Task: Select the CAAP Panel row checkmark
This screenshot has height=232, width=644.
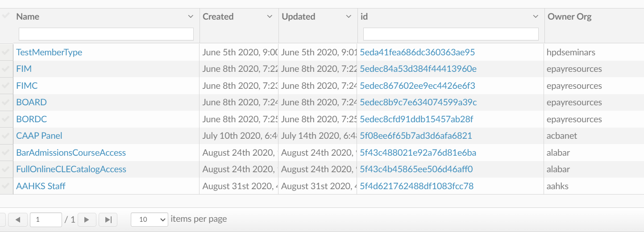Action: [6, 136]
